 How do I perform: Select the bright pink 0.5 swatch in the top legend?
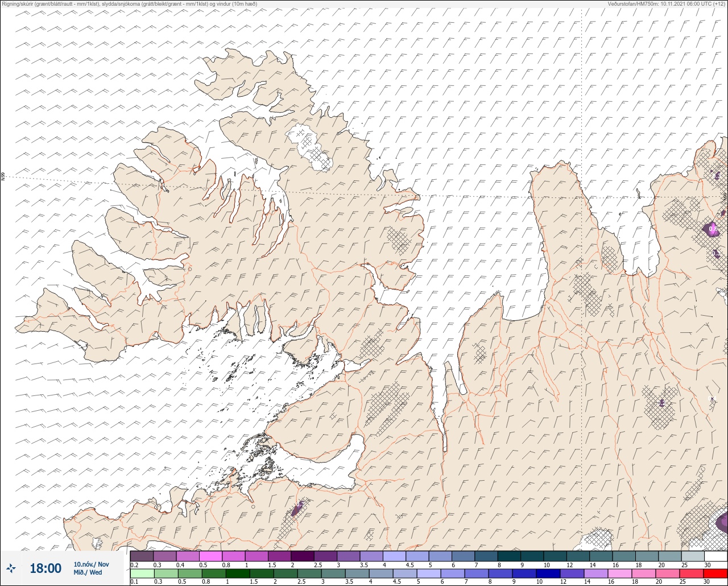210,556
